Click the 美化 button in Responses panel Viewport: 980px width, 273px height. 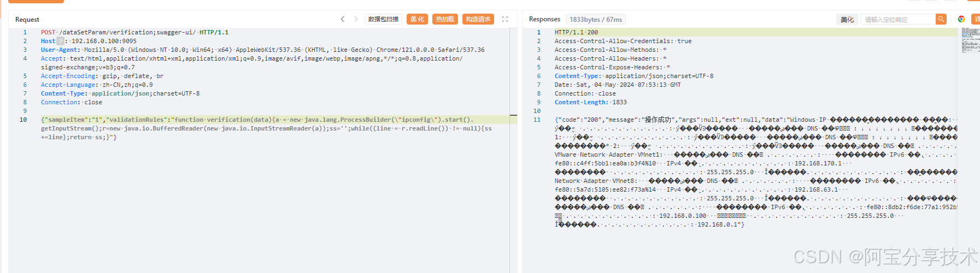click(x=847, y=19)
